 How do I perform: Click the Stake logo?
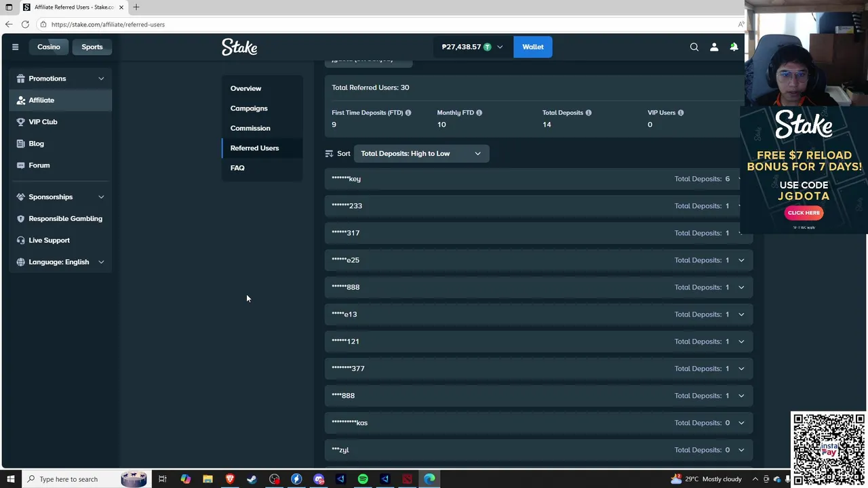pos(239,47)
